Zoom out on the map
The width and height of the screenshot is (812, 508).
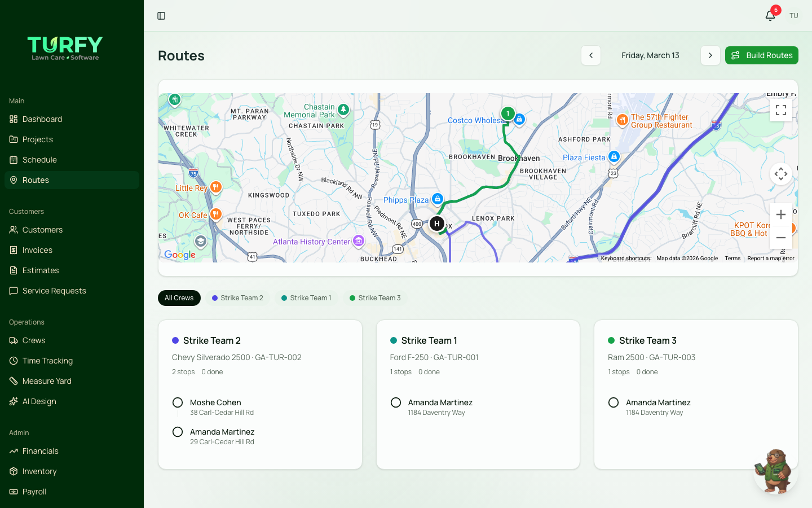tap(781, 238)
